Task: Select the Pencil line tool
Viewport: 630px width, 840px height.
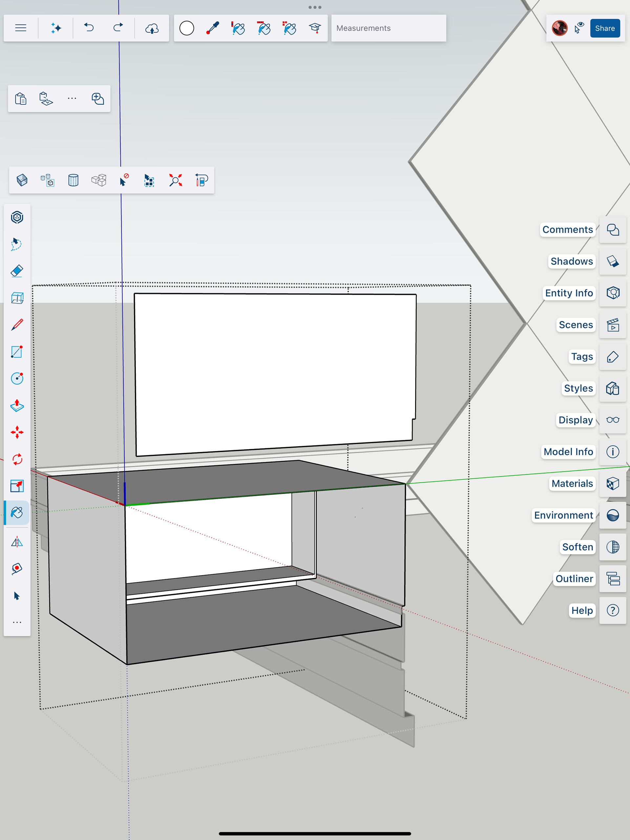Action: click(x=17, y=325)
